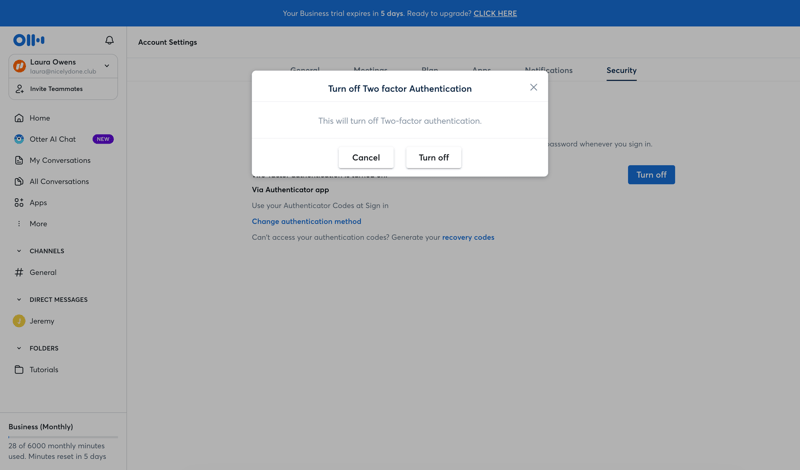800x470 pixels.
Task: Switch to the Notifications tab
Action: 548,70
